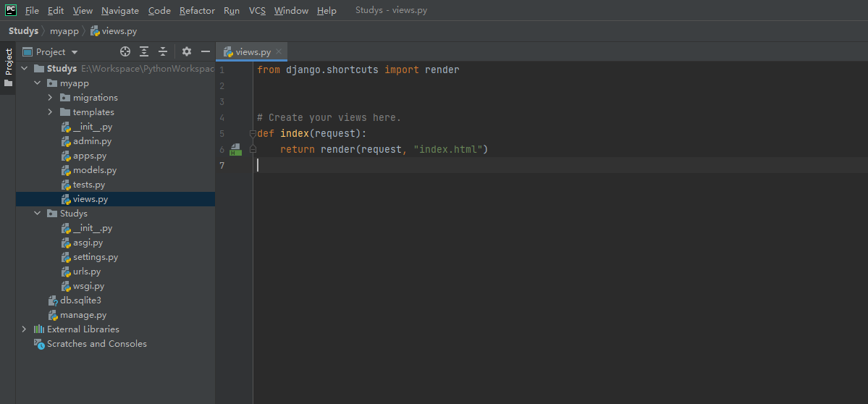The height and width of the screenshot is (404, 868).
Task: Click views.py in the breadcrumb bar
Action: (x=114, y=31)
